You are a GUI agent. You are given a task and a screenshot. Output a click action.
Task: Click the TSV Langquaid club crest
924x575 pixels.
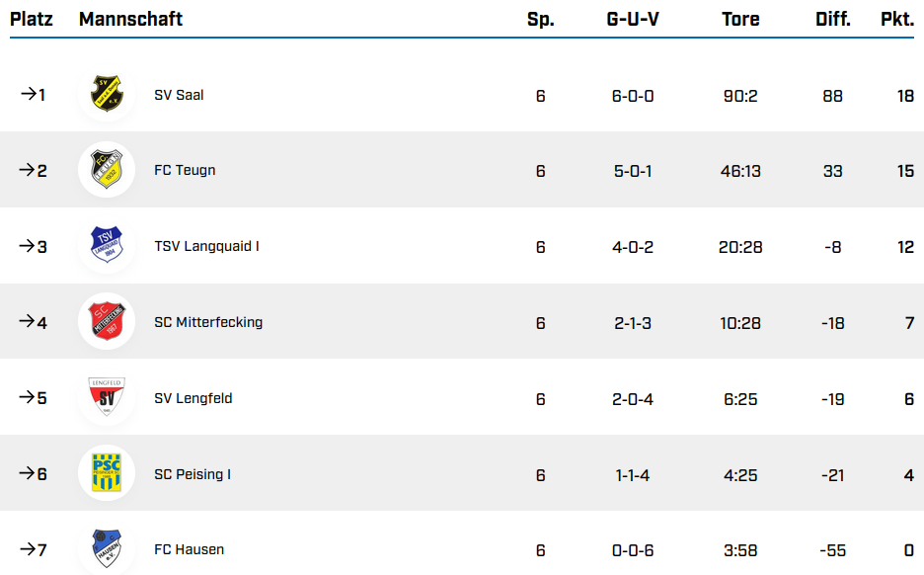[x=107, y=246]
